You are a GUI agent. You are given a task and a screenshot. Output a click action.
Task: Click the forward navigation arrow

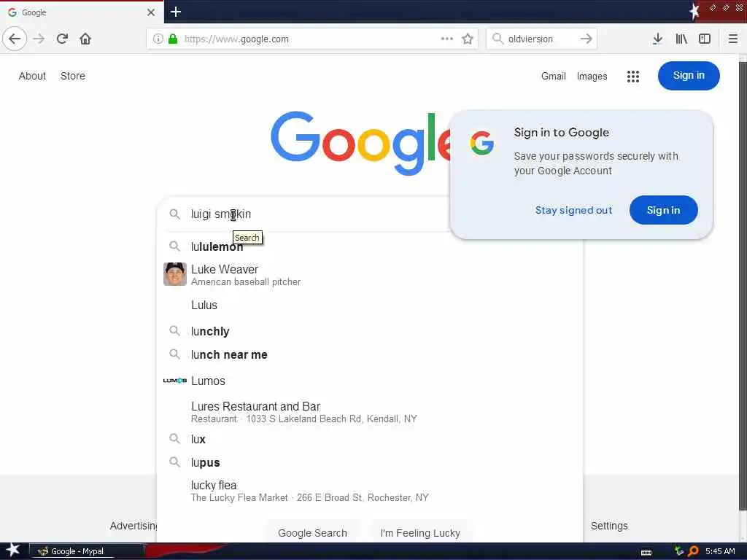click(x=39, y=39)
